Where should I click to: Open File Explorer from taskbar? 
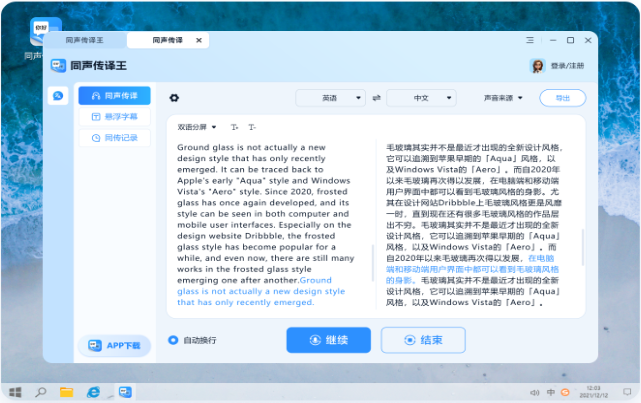(66, 392)
